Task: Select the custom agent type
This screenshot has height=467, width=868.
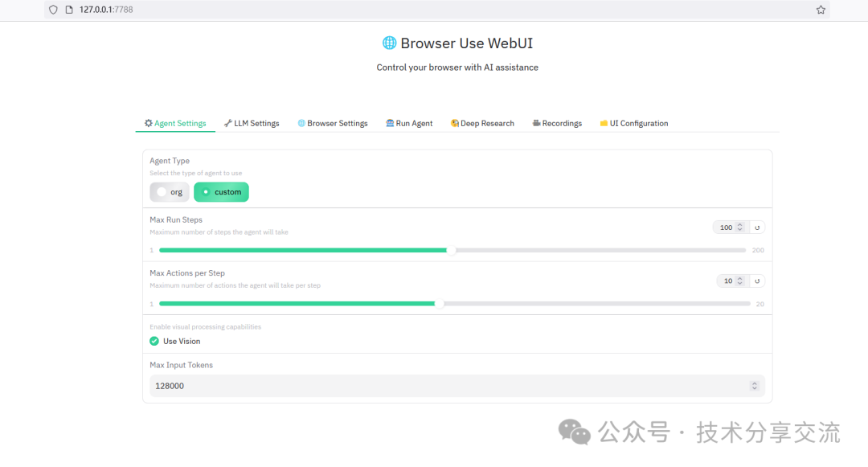Action: click(x=221, y=192)
